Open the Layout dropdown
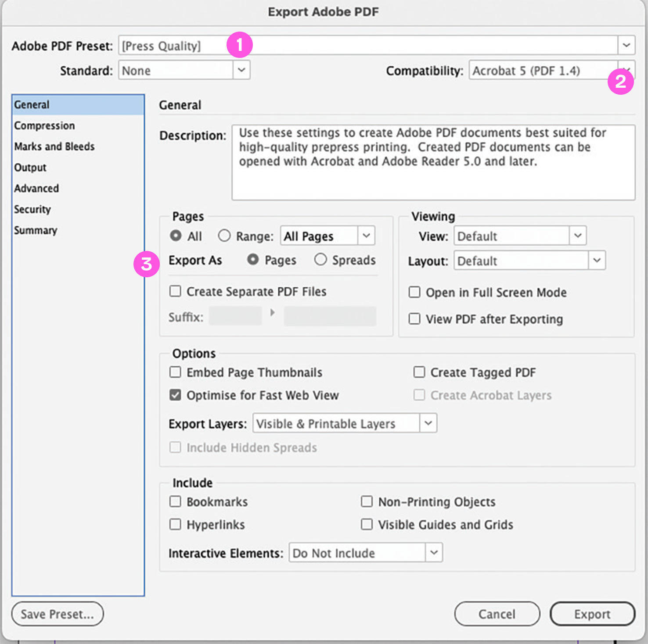 pos(597,260)
